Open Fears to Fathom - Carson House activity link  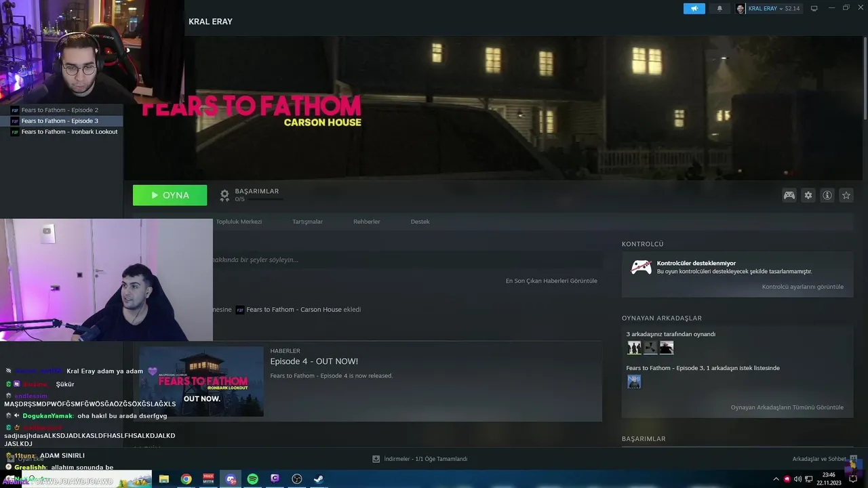click(294, 310)
